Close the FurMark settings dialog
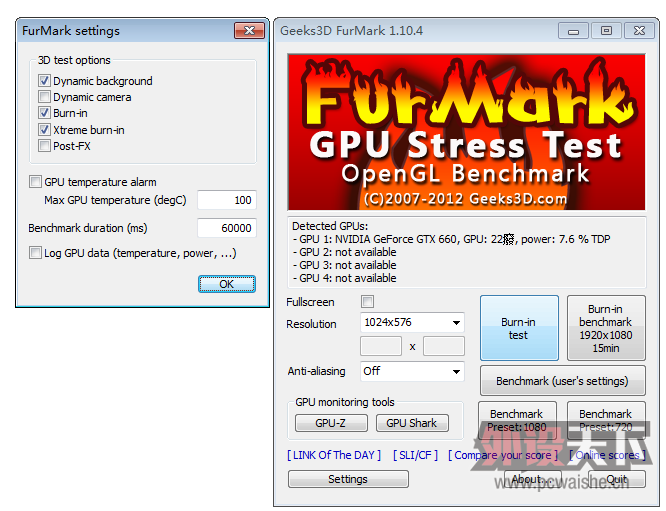Viewport: 666px width, 511px height. click(x=249, y=31)
